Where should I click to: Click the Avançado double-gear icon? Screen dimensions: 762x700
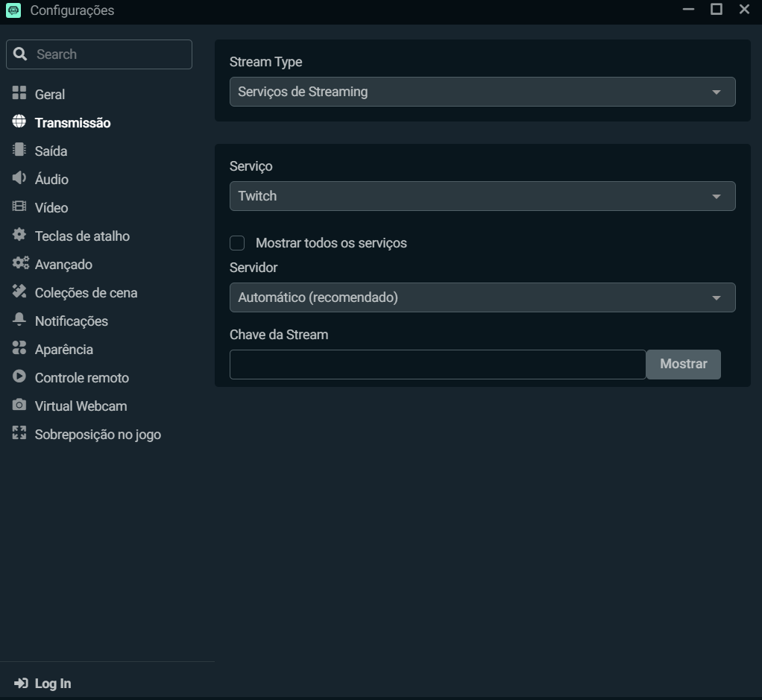[x=20, y=263]
